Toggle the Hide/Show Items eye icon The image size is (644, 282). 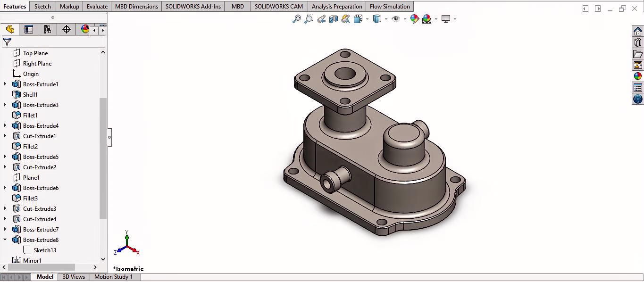pyautogui.click(x=396, y=19)
